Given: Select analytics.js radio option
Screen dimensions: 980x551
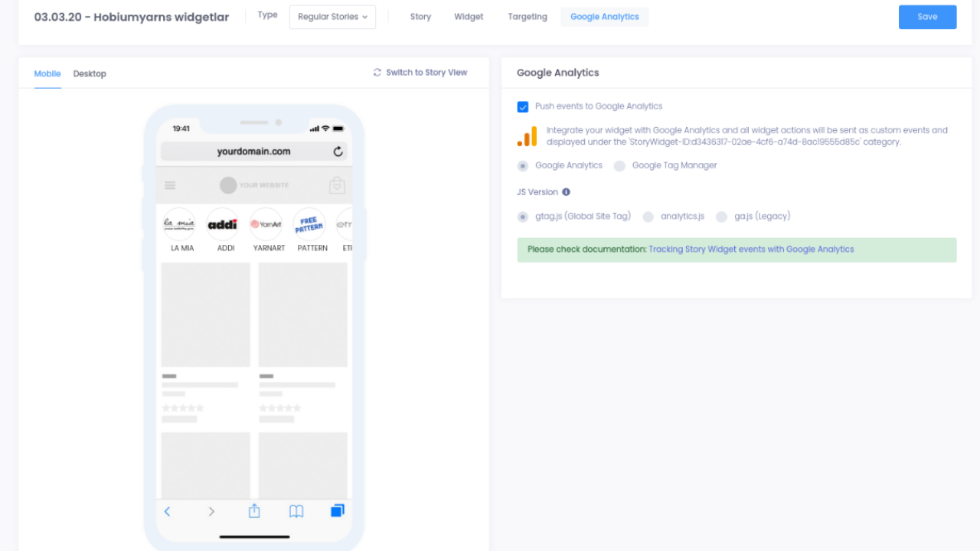Looking at the screenshot, I should click(x=648, y=217).
